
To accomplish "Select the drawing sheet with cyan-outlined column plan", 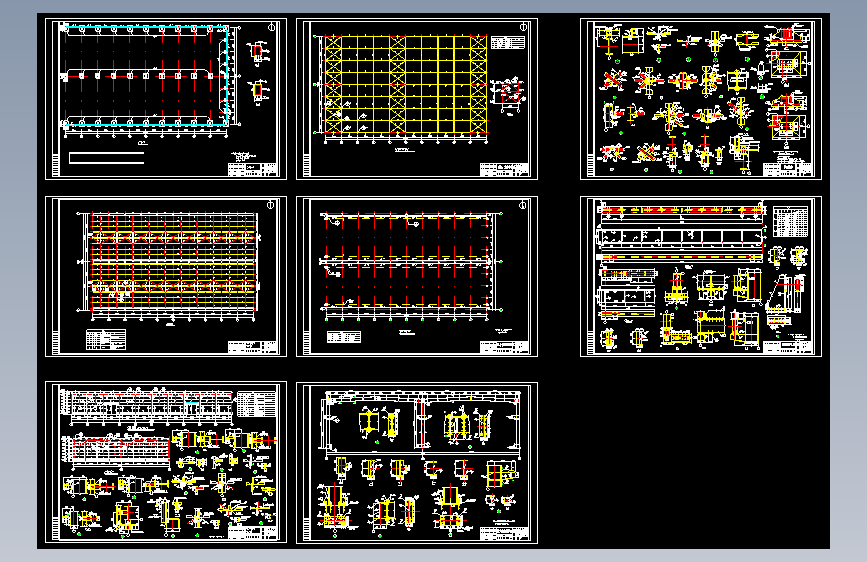I will [x=166, y=99].
